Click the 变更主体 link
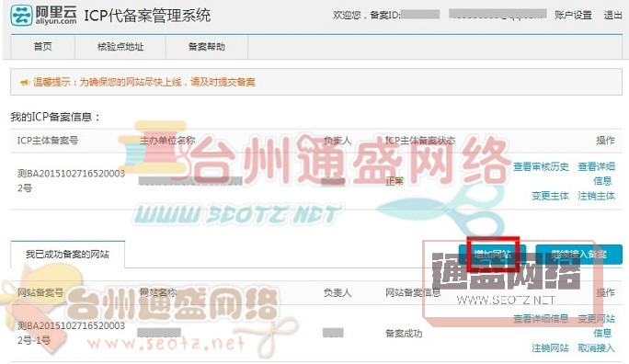The height and width of the screenshot is (364, 629). pos(550,196)
